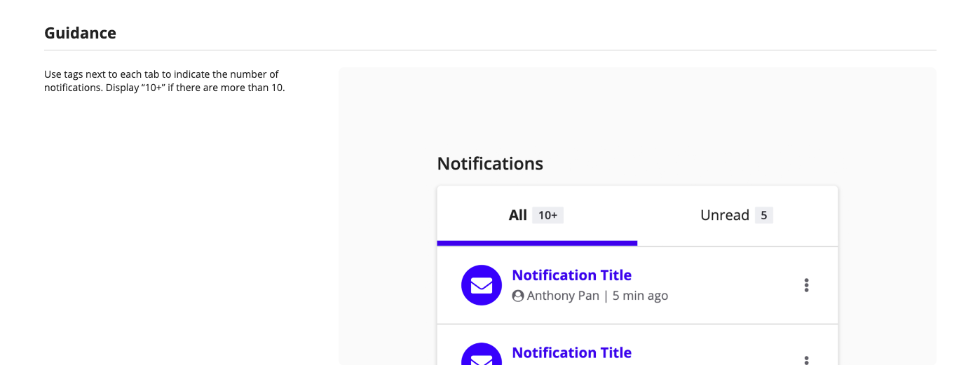980x365 pixels.
Task: Click the purple active tab indicator bar
Action: [x=537, y=243]
